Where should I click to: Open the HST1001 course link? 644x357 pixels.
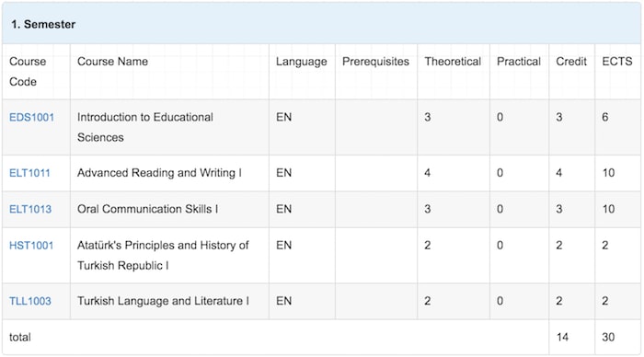[31, 246]
